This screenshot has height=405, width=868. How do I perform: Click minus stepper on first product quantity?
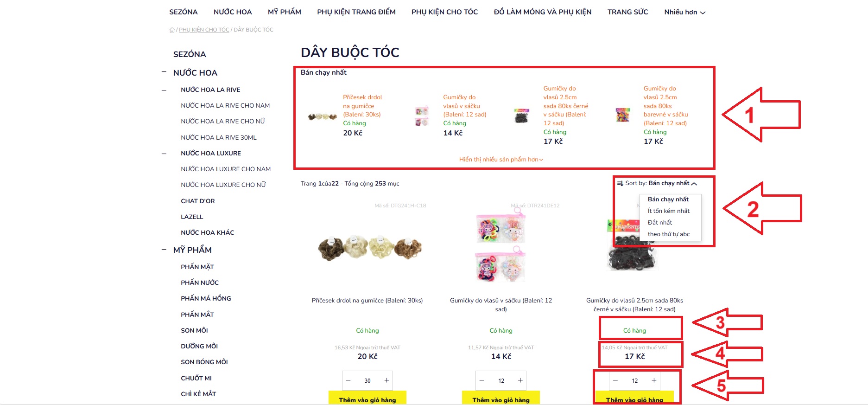(348, 380)
